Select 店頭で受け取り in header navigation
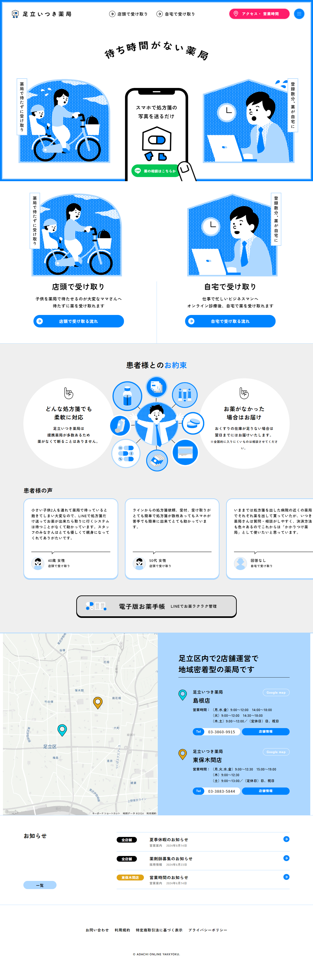Screen dimensions: 313x980 128,14
